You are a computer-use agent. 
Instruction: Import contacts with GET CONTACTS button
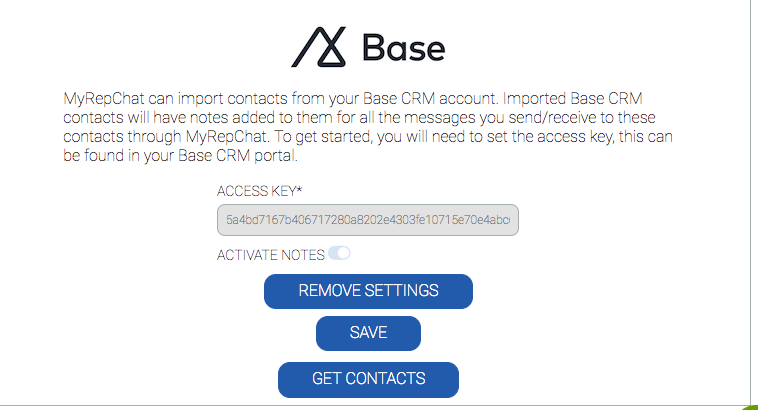coord(368,379)
